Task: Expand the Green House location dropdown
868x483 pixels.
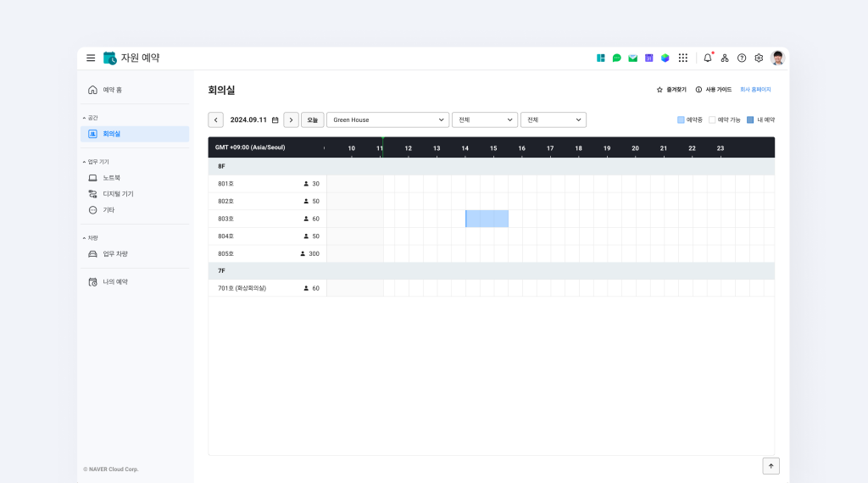Action: (387, 120)
